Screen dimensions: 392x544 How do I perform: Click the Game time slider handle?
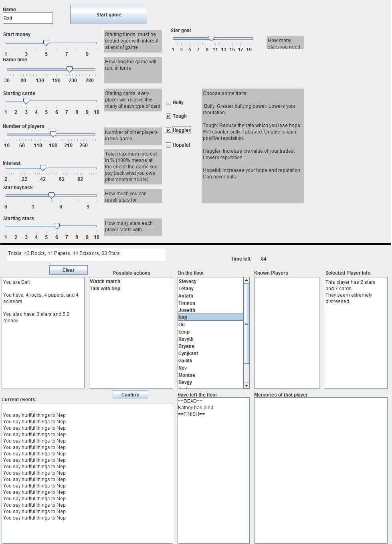point(69,69)
